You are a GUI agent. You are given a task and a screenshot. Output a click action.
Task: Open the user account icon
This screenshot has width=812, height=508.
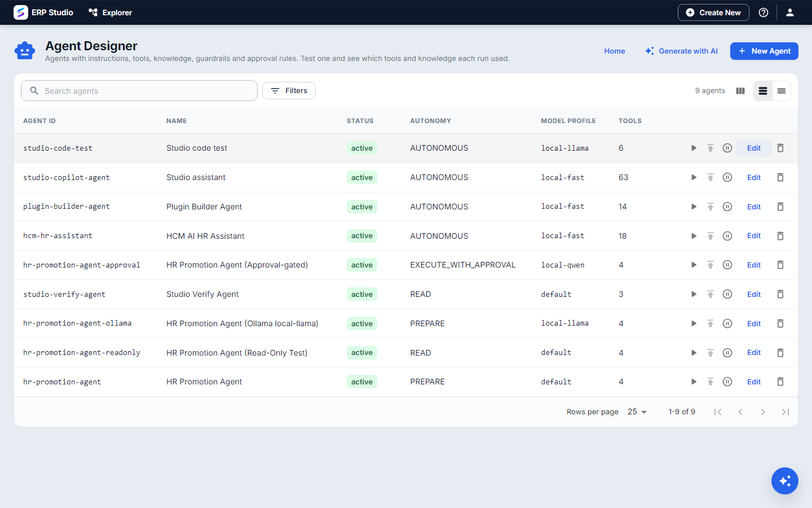coord(790,12)
